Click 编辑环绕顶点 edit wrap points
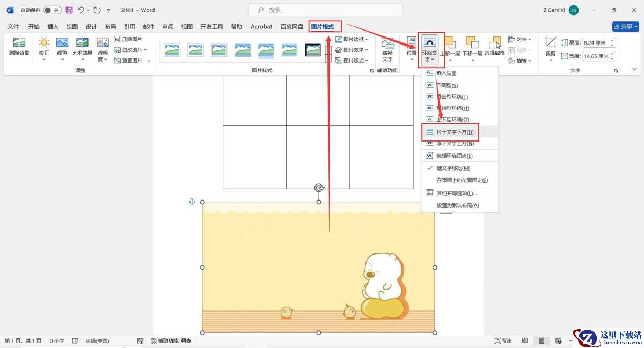The image size is (644, 348). [460, 156]
